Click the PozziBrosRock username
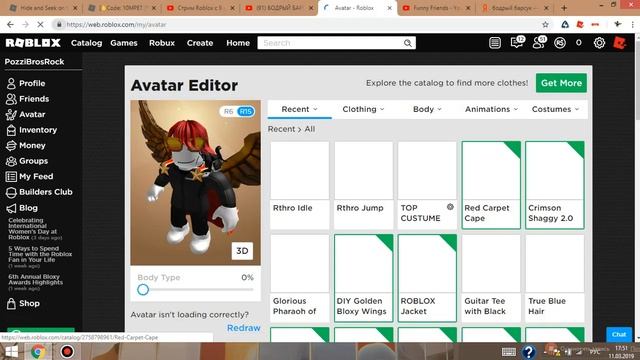Image resolution: width=640 pixels, height=360 pixels. pyautogui.click(x=34, y=62)
